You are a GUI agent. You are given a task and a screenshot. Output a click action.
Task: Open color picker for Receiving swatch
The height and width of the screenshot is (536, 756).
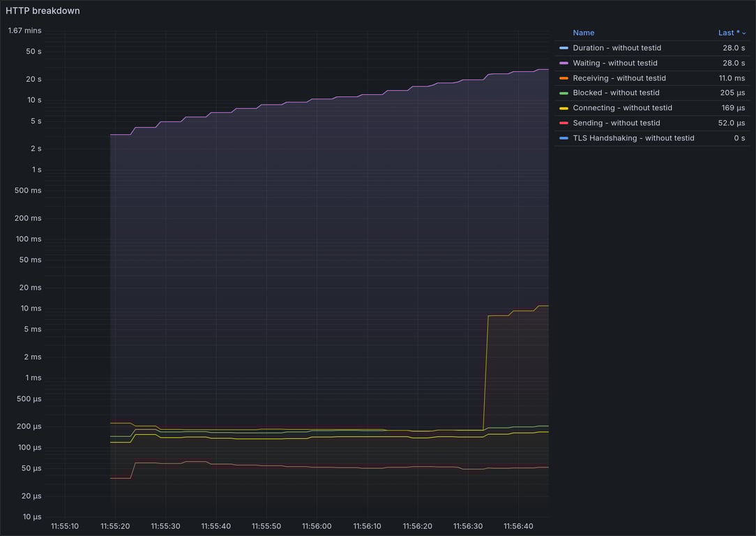click(x=563, y=77)
